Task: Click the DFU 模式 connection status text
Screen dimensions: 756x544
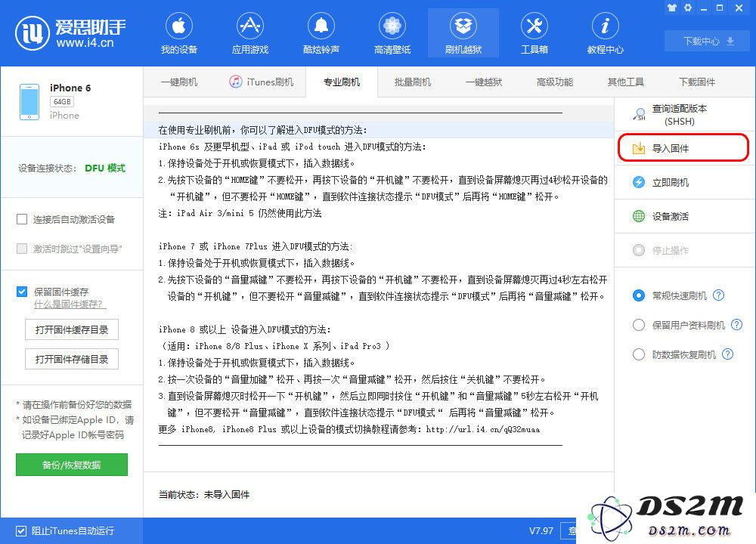Action: coord(104,168)
